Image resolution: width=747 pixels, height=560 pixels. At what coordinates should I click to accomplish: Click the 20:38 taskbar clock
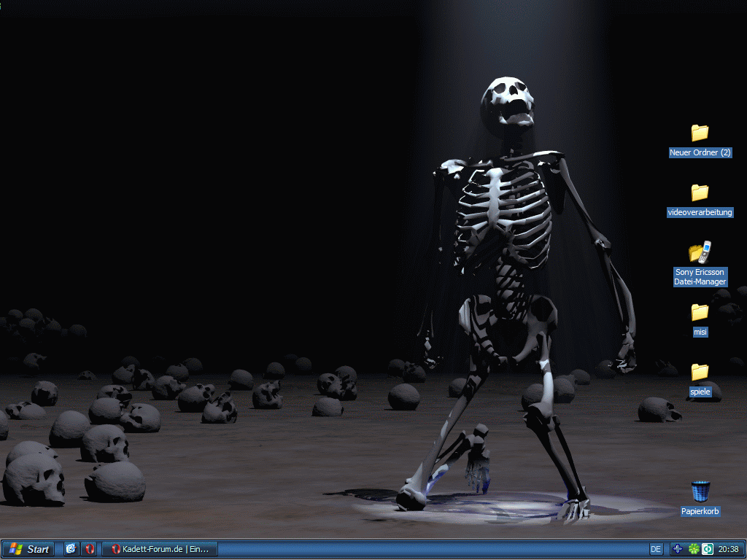click(728, 549)
